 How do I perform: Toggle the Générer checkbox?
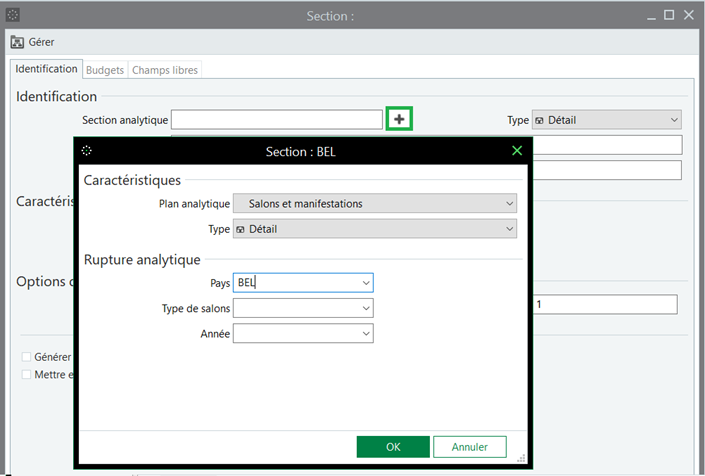(x=27, y=356)
